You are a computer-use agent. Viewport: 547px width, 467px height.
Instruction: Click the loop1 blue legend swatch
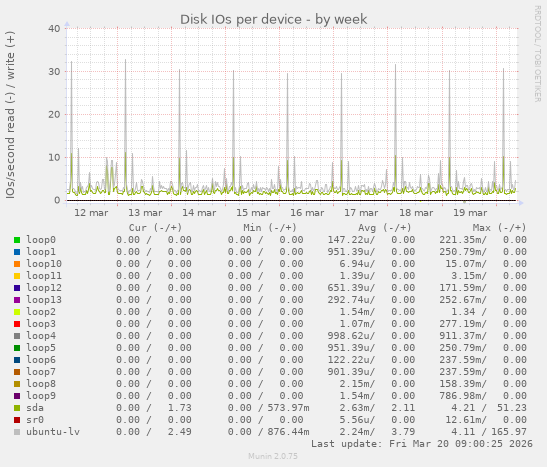click(x=17, y=252)
